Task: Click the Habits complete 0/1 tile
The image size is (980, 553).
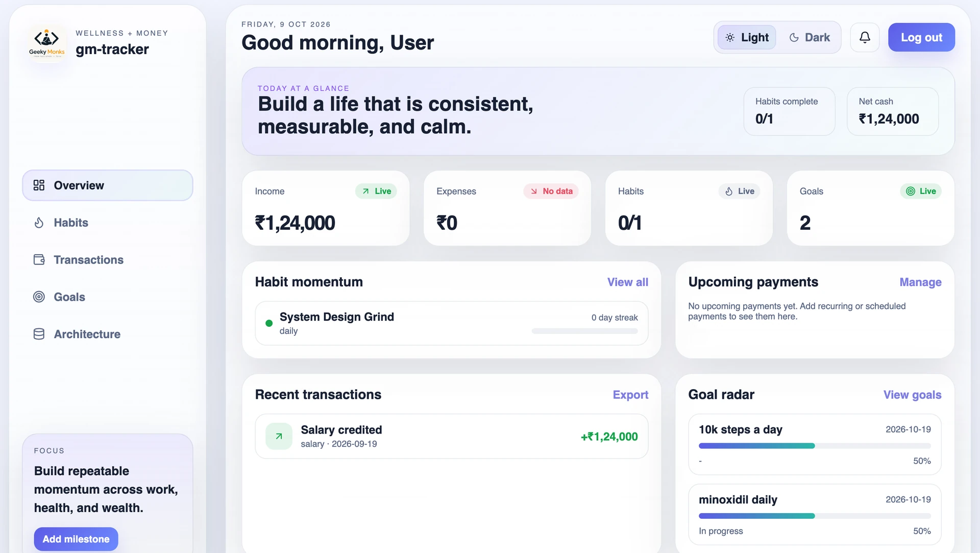Action: click(789, 111)
